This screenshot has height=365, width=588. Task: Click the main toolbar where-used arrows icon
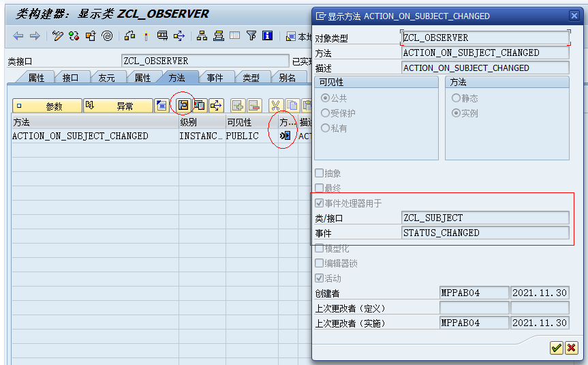coord(179,36)
